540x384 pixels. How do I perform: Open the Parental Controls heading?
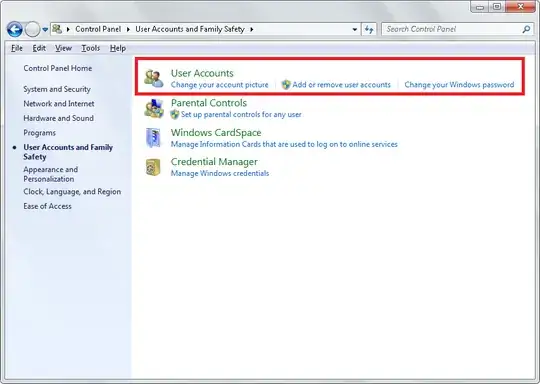click(209, 103)
